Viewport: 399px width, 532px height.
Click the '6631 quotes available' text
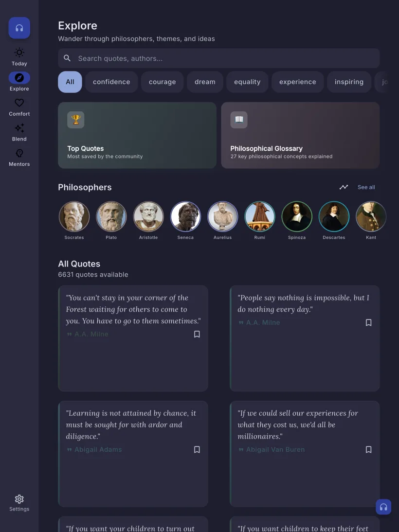tap(93, 274)
